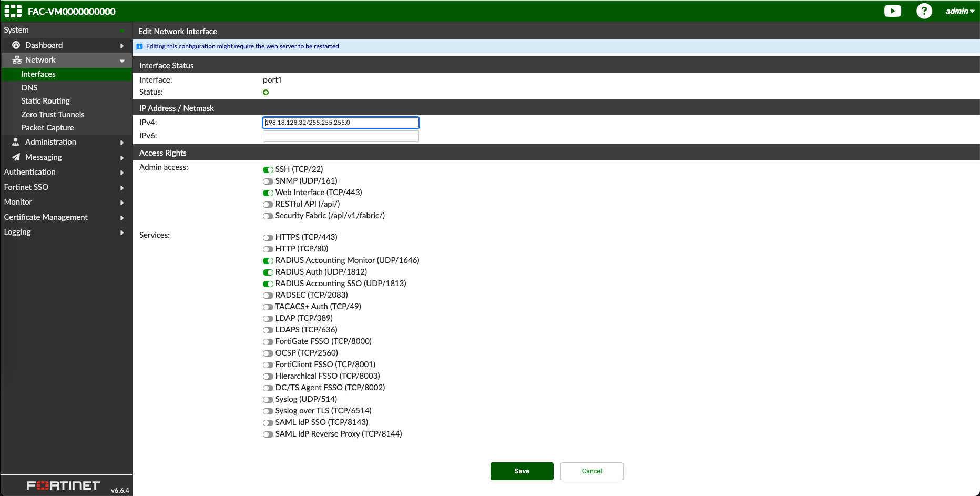
Task: Go to Packet Capture menu item
Action: tap(47, 128)
